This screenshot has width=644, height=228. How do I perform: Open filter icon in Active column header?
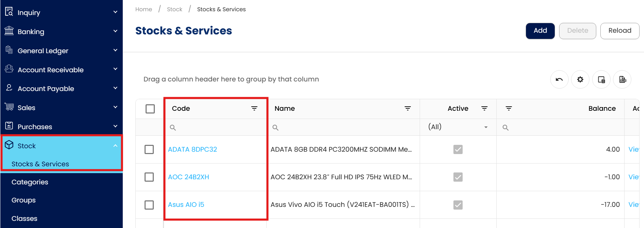pos(484,108)
